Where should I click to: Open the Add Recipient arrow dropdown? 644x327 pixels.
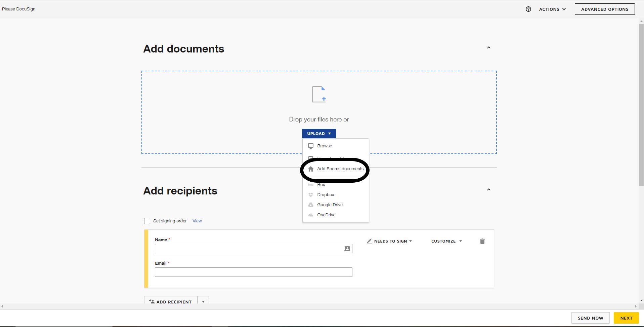(203, 301)
